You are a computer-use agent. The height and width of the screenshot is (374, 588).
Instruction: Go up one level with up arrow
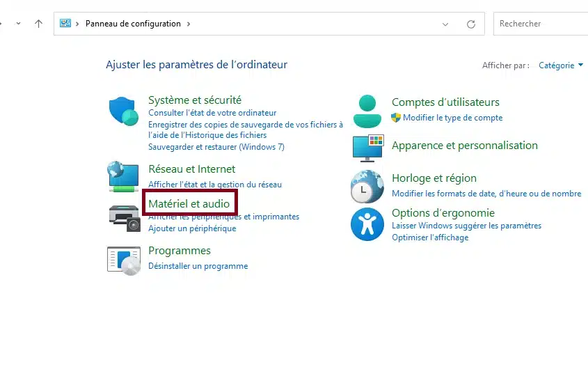tap(38, 24)
